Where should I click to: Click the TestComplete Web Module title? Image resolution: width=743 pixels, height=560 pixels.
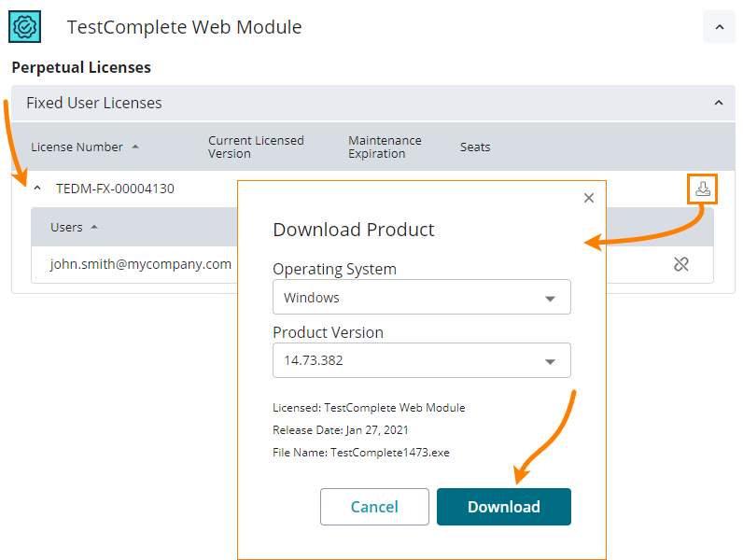coord(184,27)
